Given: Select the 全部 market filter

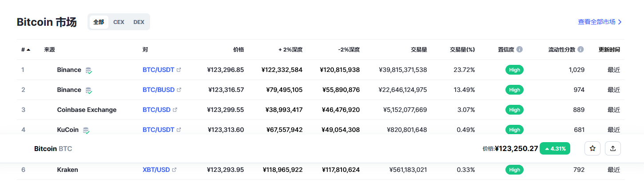Looking at the screenshot, I should click(x=99, y=22).
